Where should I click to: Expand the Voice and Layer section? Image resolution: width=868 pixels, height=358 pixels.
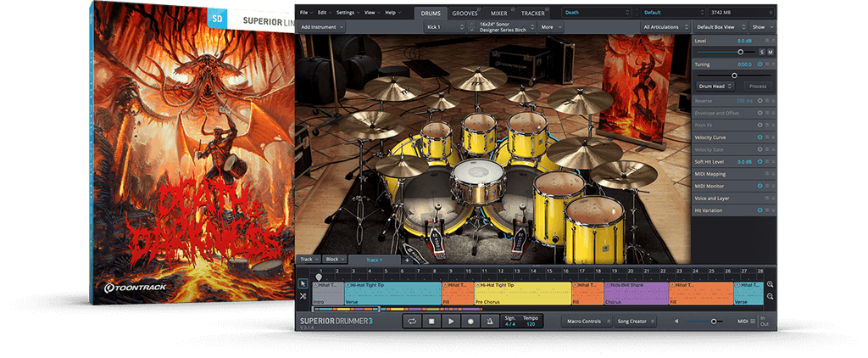point(773,199)
